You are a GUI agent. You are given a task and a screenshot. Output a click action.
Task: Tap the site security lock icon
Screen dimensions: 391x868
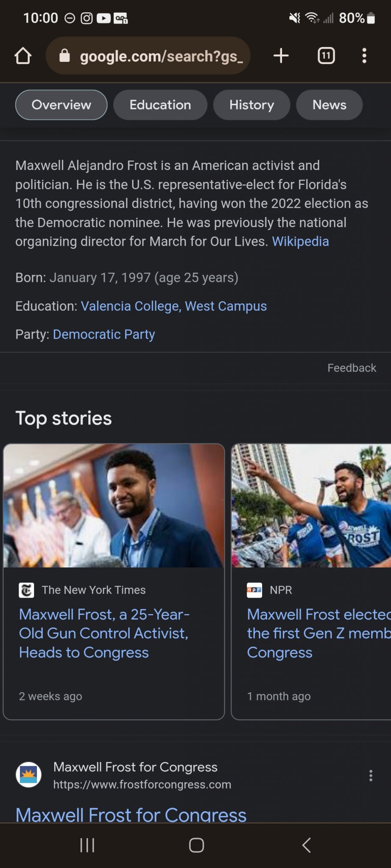[64, 56]
